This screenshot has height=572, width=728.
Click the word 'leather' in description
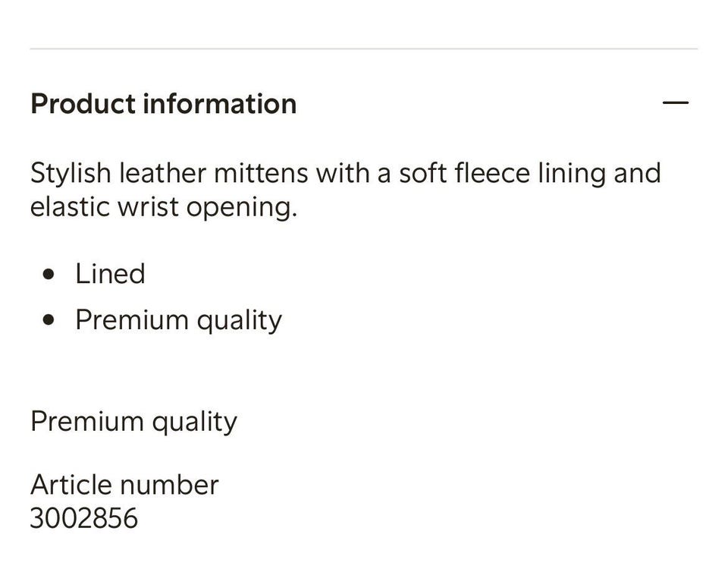[162, 173]
